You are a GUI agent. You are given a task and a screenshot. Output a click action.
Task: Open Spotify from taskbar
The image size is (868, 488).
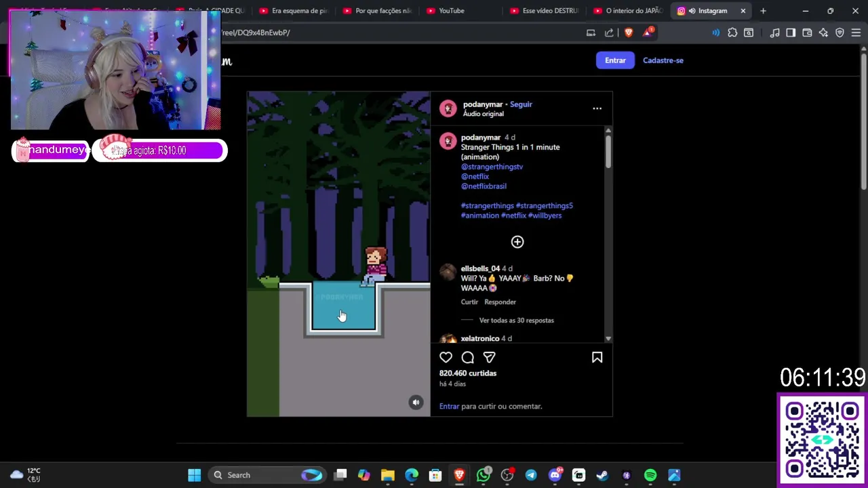point(650,475)
